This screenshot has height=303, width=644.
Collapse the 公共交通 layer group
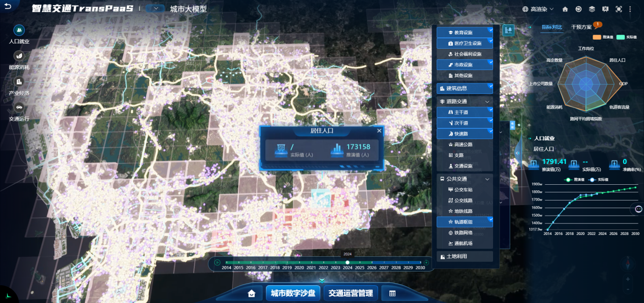coord(487,179)
